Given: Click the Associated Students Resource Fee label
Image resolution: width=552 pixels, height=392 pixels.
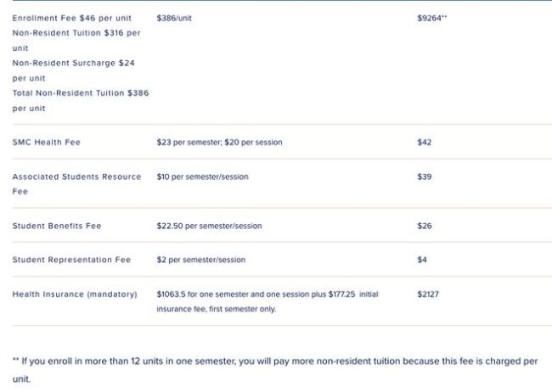Looking at the screenshot, I should point(76,176).
